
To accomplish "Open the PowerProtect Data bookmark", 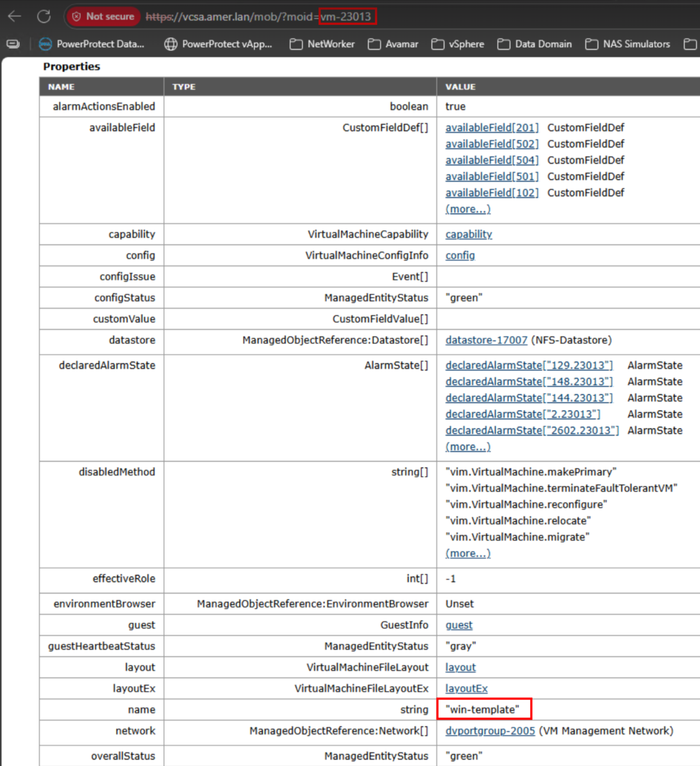I will [x=92, y=44].
